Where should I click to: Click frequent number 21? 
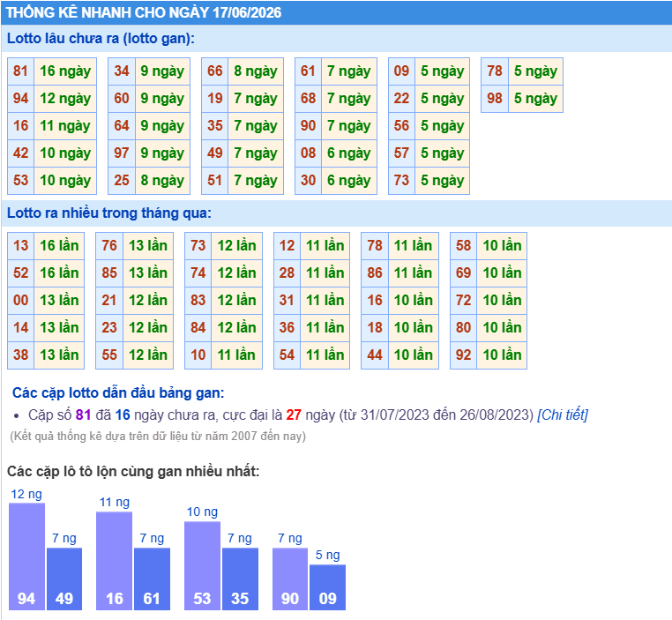(x=109, y=301)
